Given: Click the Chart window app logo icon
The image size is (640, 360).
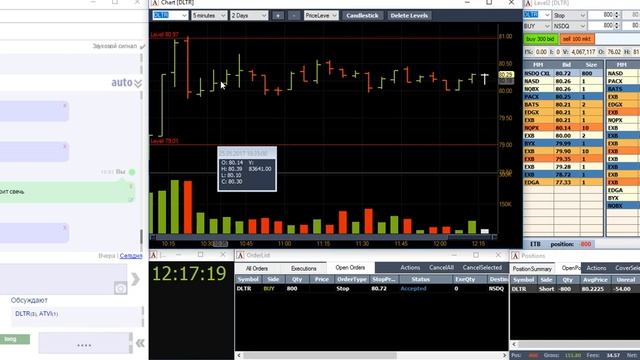Looking at the screenshot, I should coord(155,3).
